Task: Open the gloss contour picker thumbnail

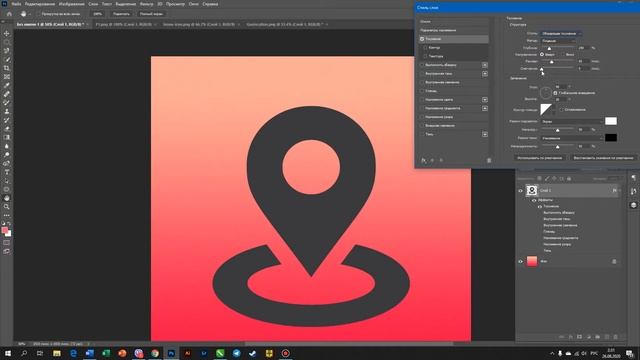Action: pos(546,109)
